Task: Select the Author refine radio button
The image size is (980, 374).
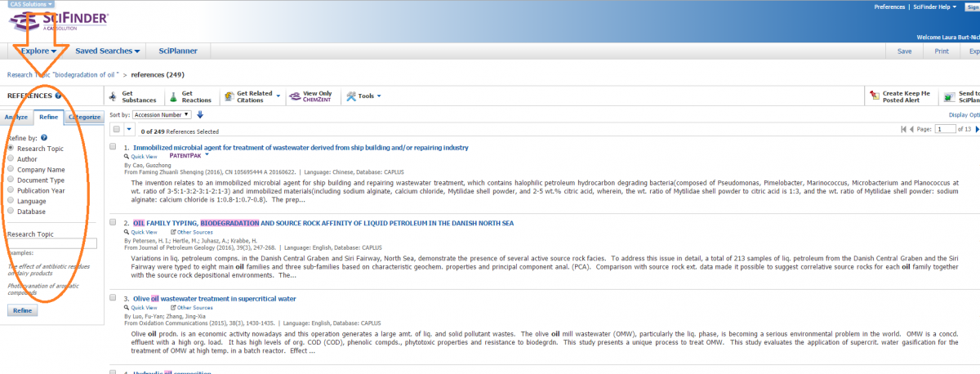Action: pyautogui.click(x=11, y=159)
